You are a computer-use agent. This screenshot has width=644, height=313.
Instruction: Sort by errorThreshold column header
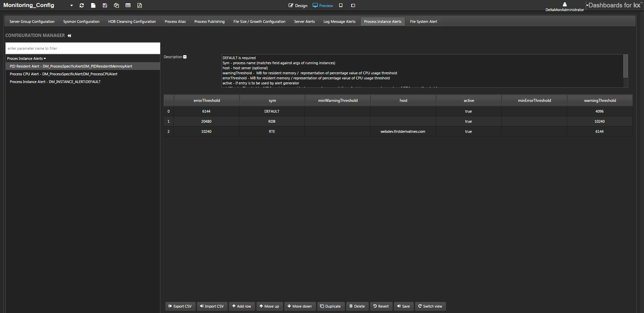click(207, 101)
